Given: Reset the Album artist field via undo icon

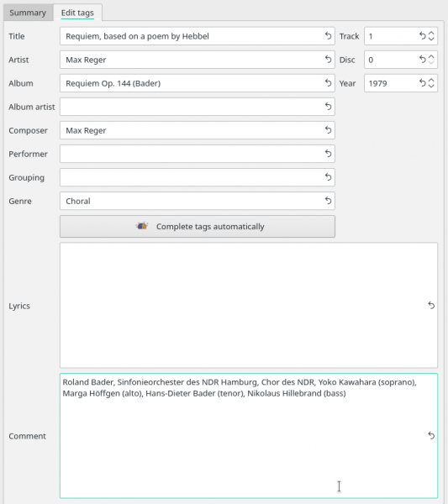Looking at the screenshot, I should click(328, 107).
